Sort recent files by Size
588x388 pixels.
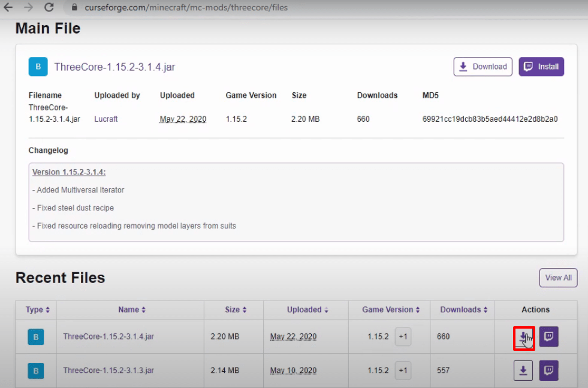click(x=236, y=309)
